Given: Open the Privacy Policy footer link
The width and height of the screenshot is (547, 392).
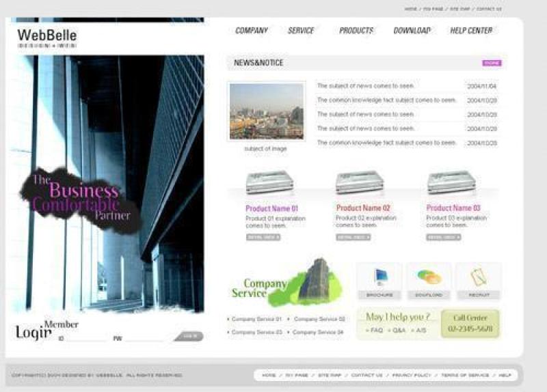Looking at the screenshot, I should click(412, 375).
